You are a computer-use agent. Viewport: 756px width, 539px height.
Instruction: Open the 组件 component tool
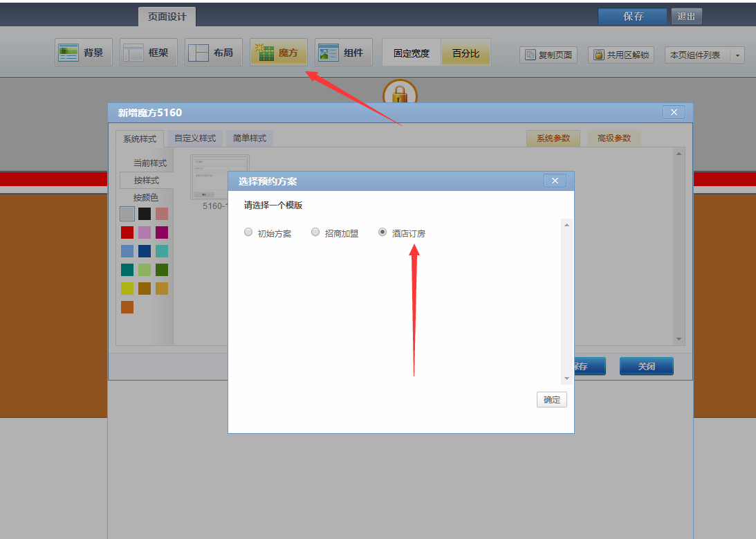[x=343, y=53]
